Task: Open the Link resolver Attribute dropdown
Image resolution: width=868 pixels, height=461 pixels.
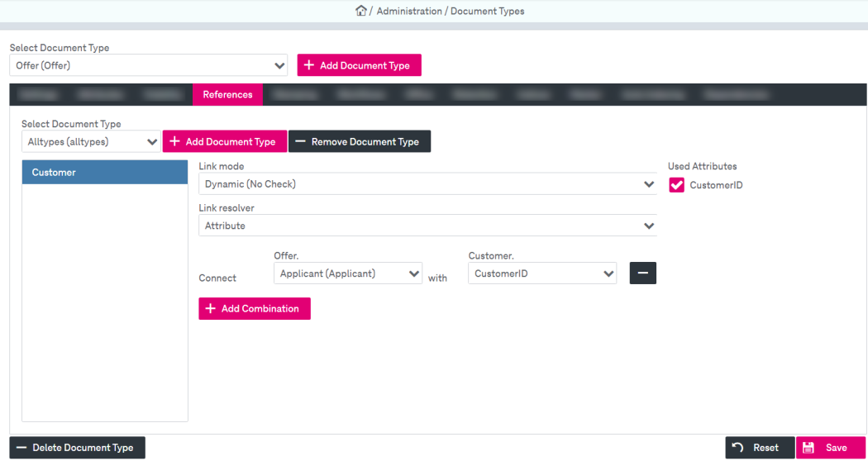Action: [427, 226]
